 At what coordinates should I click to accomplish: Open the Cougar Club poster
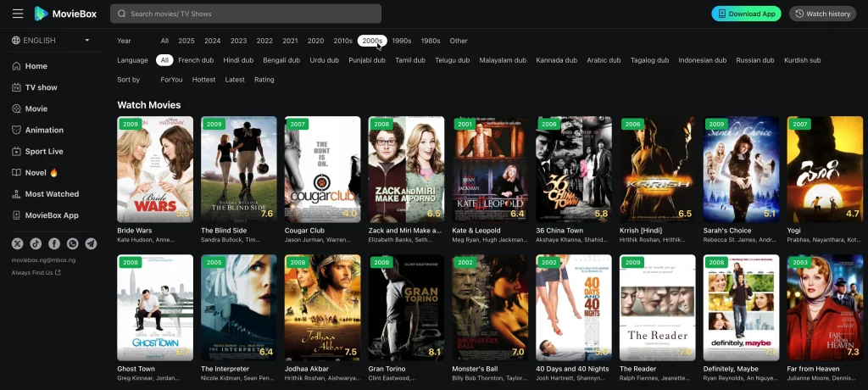point(322,169)
